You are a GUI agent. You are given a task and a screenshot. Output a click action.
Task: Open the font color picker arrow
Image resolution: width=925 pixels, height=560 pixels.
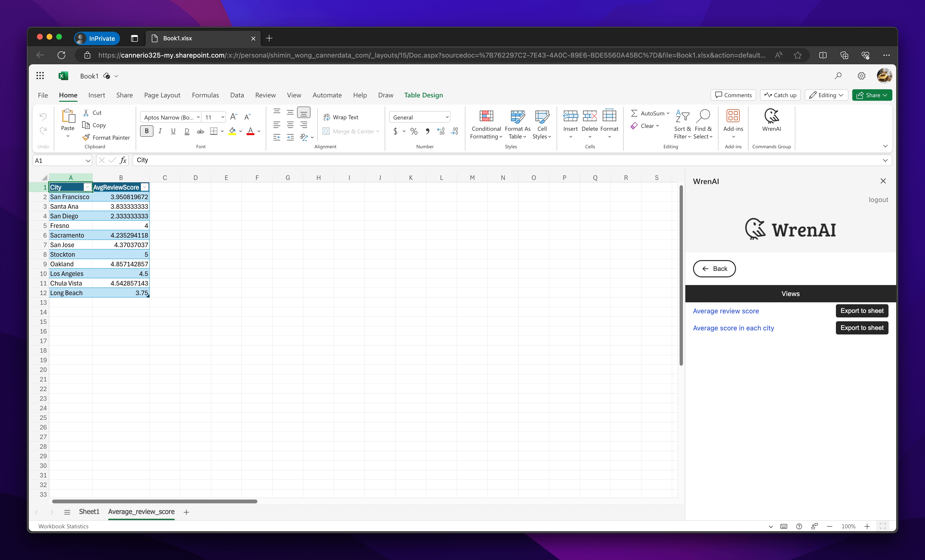[x=259, y=131]
